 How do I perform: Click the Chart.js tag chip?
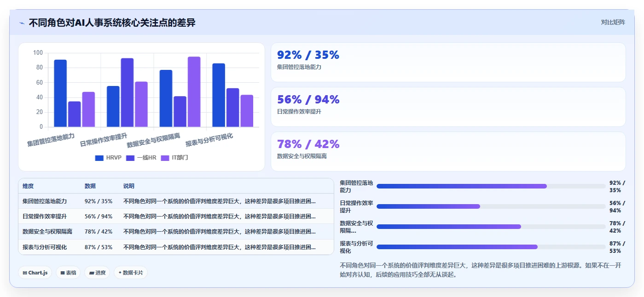(x=35, y=273)
